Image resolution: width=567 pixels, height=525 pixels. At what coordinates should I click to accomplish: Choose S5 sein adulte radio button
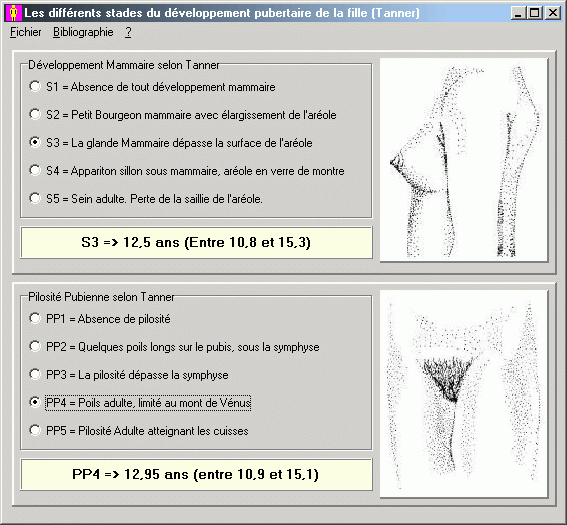pyautogui.click(x=146, y=199)
